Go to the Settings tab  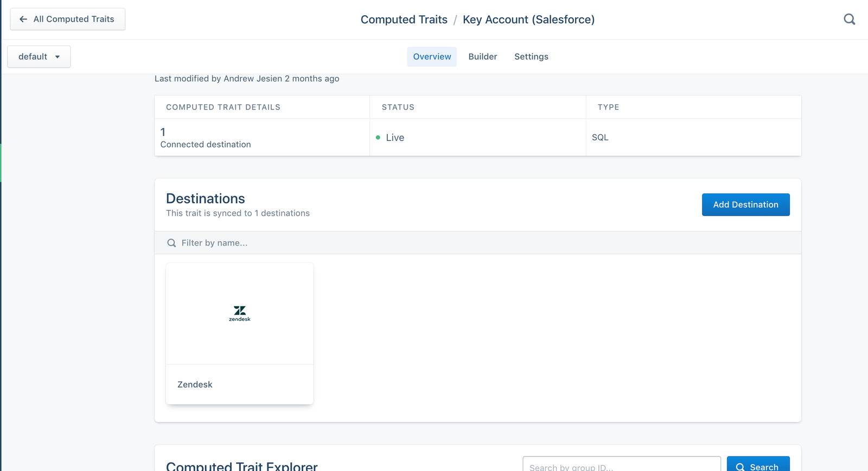(x=531, y=56)
